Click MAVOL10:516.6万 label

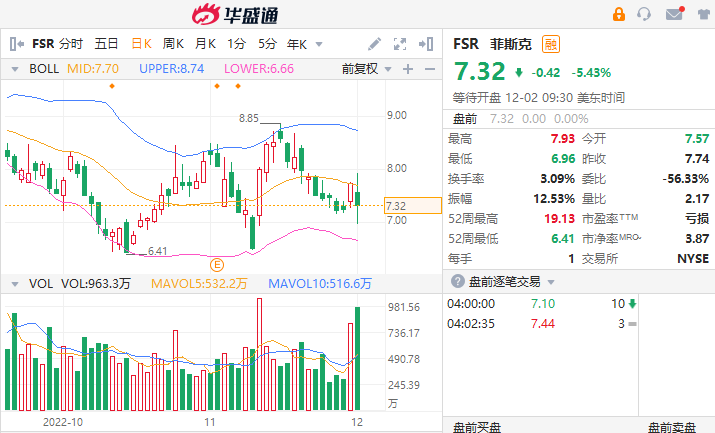pyautogui.click(x=320, y=284)
